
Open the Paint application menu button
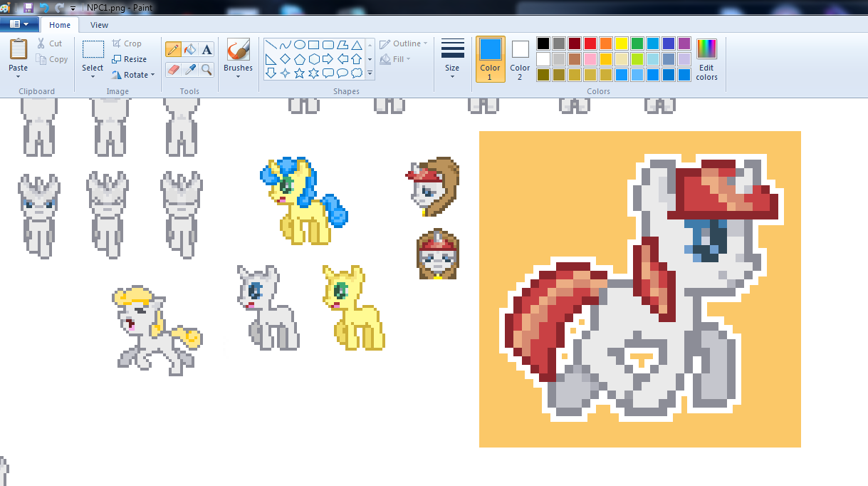coord(19,24)
